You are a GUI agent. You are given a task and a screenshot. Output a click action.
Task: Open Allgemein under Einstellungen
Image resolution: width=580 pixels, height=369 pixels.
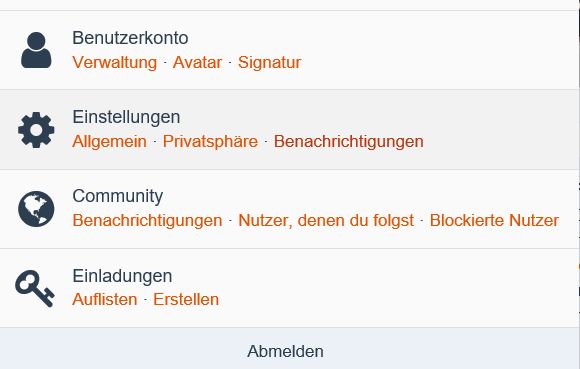tap(109, 141)
